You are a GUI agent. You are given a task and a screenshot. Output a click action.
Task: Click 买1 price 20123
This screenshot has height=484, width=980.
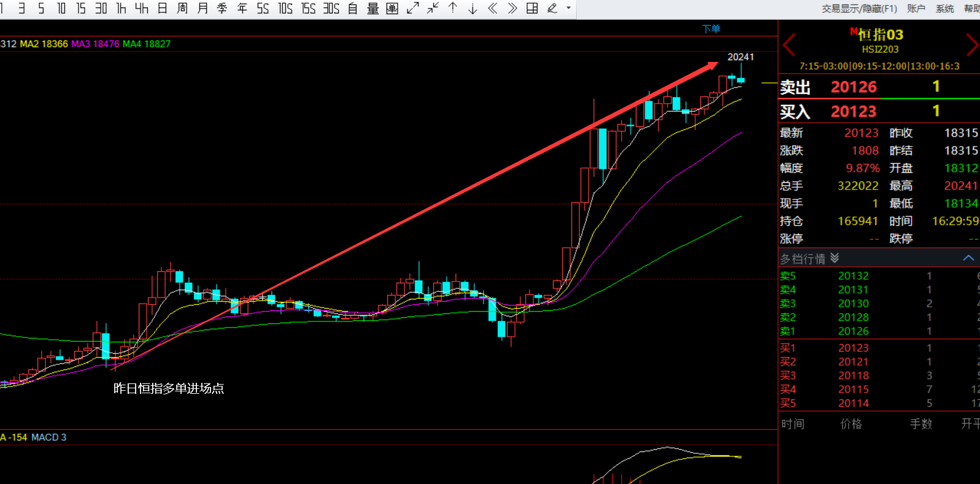click(854, 348)
